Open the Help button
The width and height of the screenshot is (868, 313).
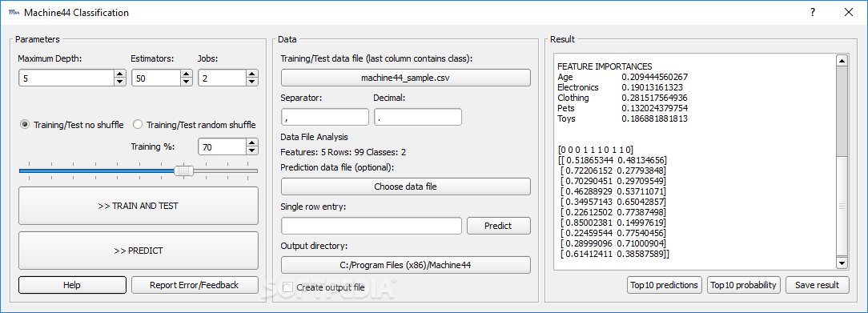click(x=72, y=285)
